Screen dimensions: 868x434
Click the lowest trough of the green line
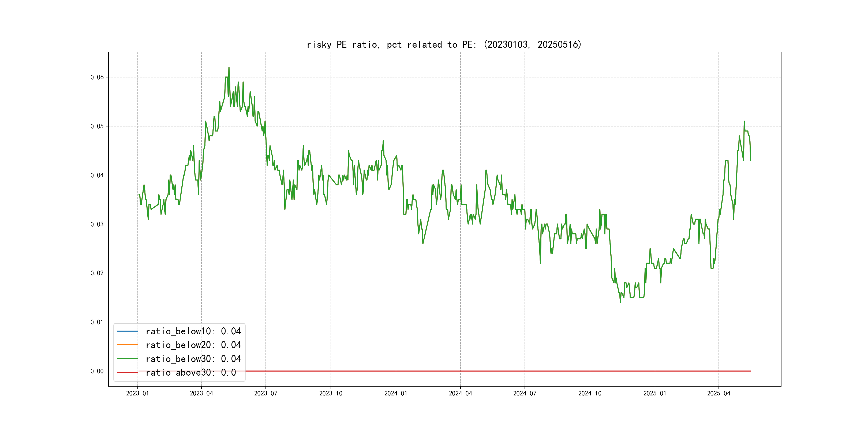click(x=620, y=302)
